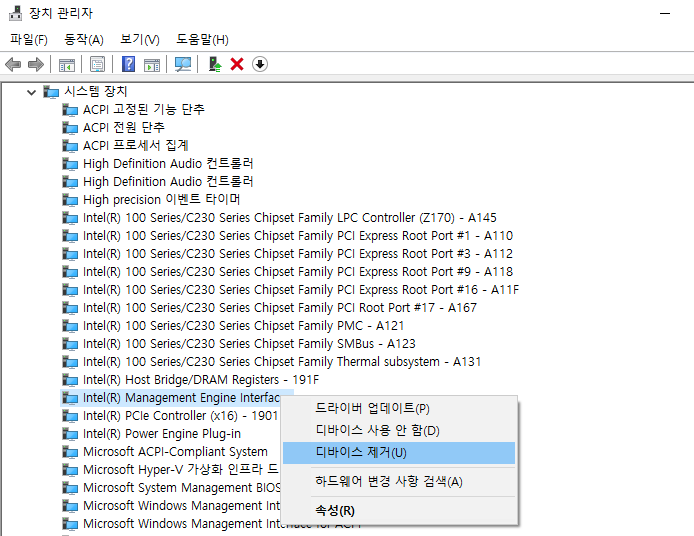The image size is (694, 536).
Task: Click the Back arrow toolbar icon
Action: (13, 64)
